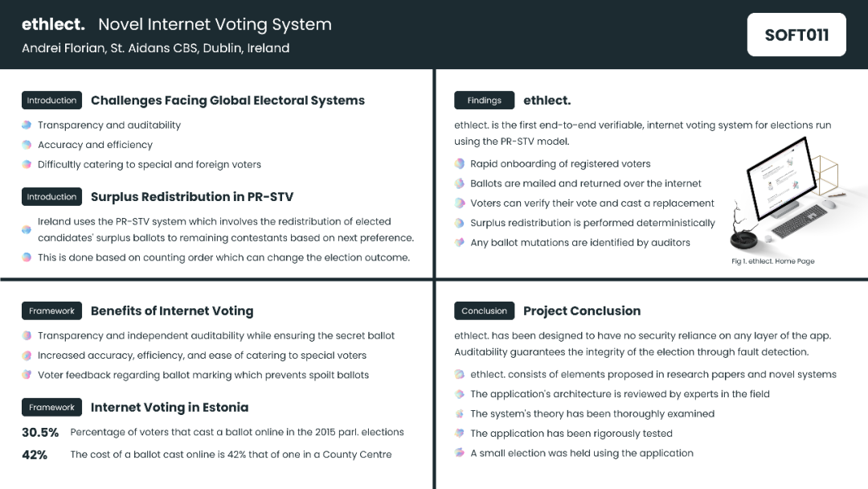Click the gradient bullet beside "Transparency and auditability"
The image size is (868, 489).
(27, 125)
